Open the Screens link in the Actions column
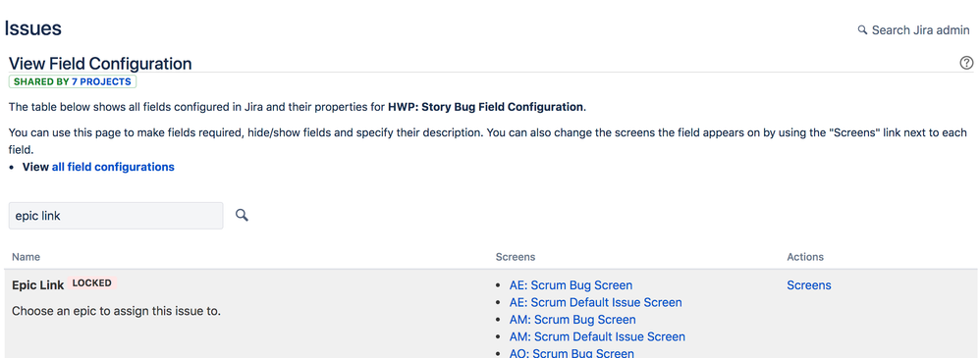This screenshot has height=358, width=980. pyautogui.click(x=809, y=285)
